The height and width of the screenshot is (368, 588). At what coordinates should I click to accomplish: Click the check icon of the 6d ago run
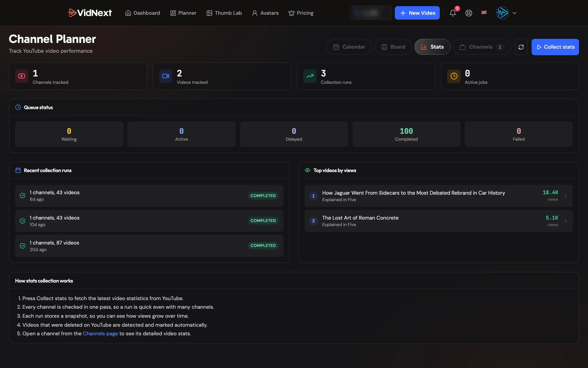pos(23,195)
